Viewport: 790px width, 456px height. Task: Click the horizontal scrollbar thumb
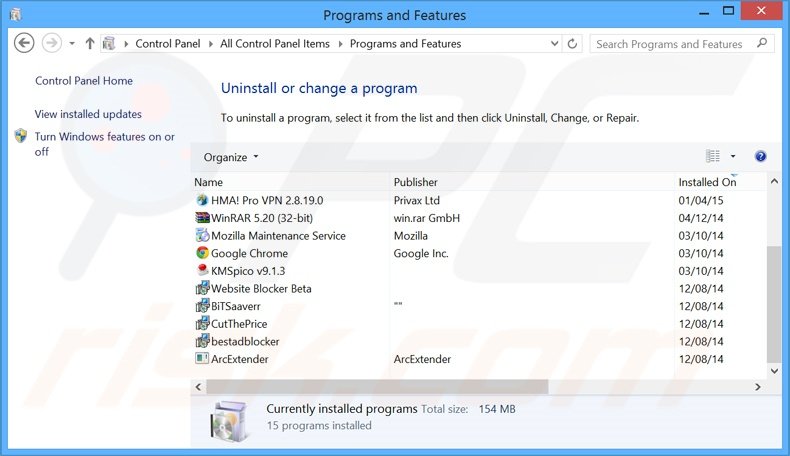point(377,386)
